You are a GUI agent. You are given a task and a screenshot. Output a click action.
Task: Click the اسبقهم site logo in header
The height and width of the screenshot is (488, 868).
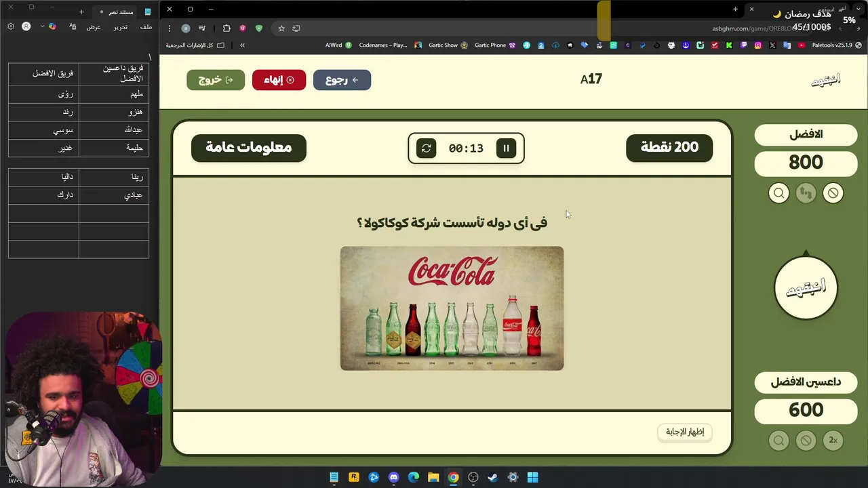tap(826, 80)
